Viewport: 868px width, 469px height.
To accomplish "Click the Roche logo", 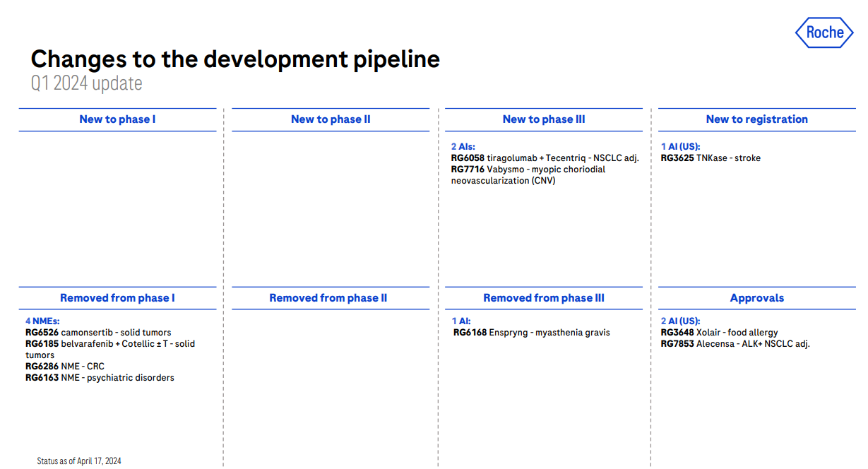I will click(824, 32).
